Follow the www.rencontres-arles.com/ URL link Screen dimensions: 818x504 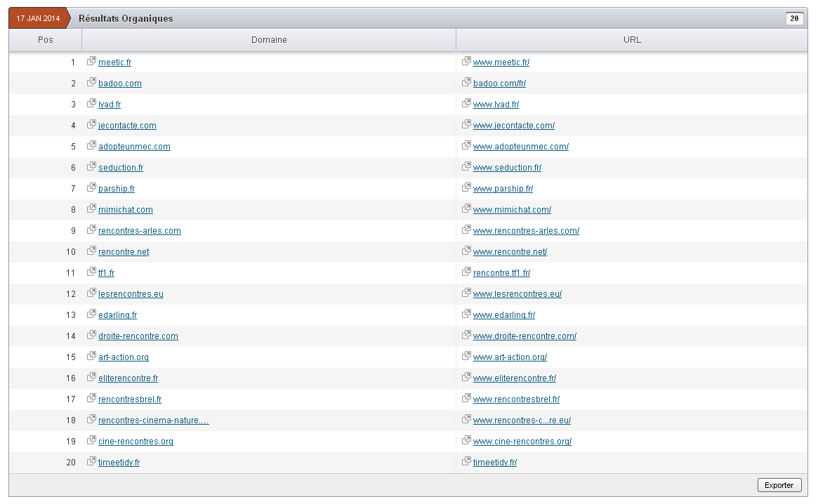pyautogui.click(x=526, y=231)
